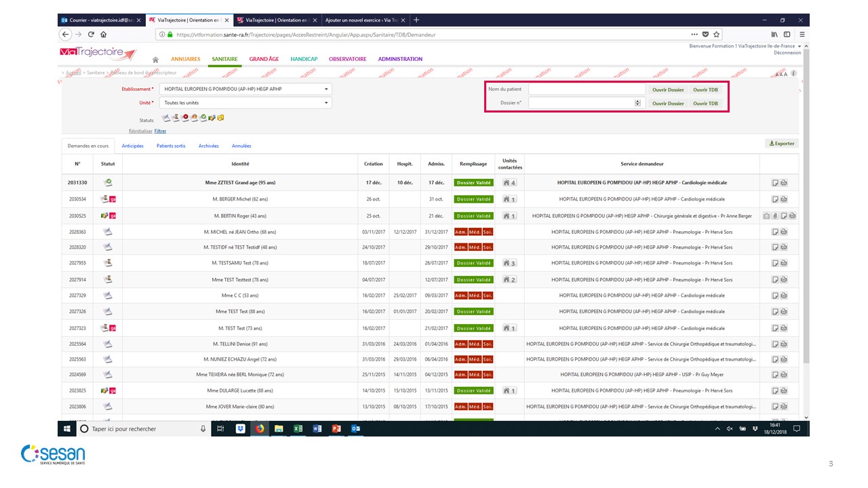Click the attachment icon in M. BERTIN Roger row

775,216
